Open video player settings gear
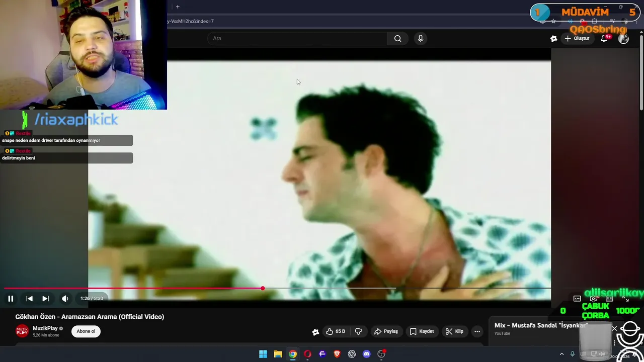This screenshot has width=644, height=362. click(594, 299)
